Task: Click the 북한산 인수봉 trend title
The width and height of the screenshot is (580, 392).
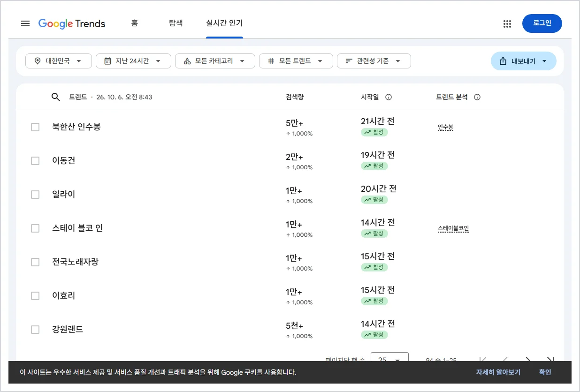Action: 76,127
